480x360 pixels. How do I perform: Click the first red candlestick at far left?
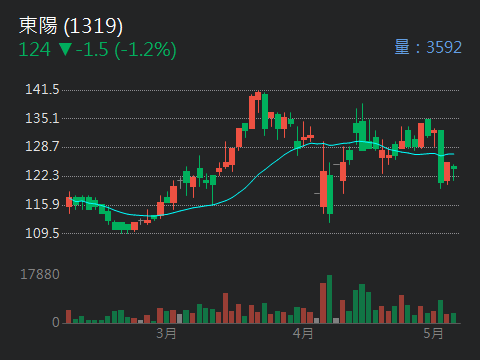point(69,202)
